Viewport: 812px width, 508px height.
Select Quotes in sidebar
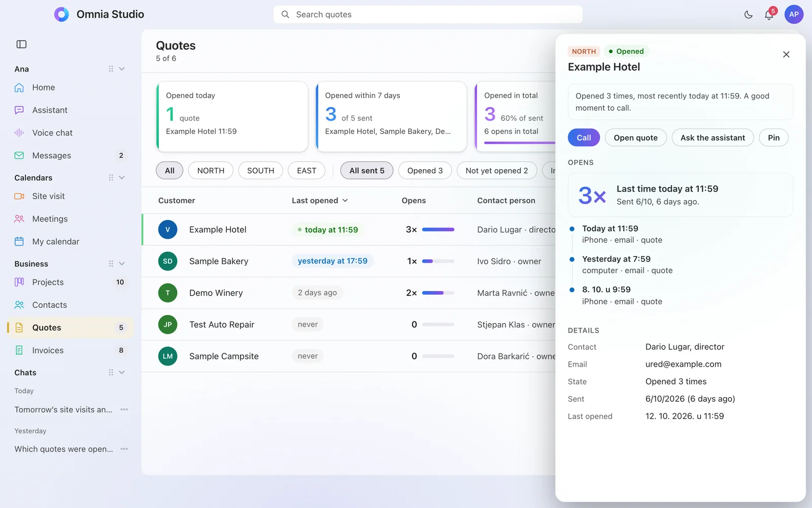pos(70,328)
